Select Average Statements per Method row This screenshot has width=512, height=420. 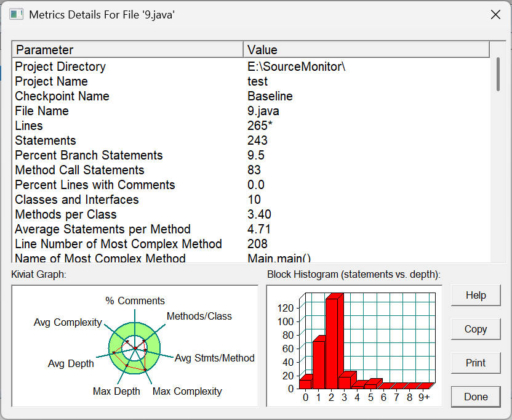click(x=251, y=229)
